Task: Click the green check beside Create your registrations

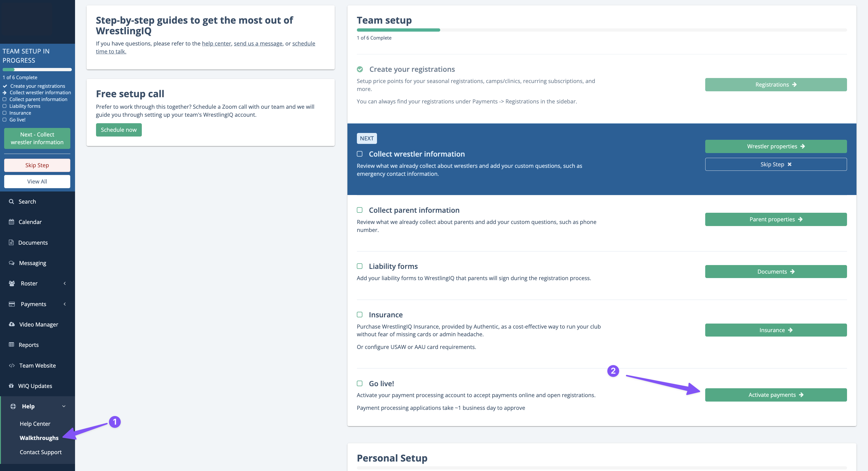Action: tap(360, 69)
